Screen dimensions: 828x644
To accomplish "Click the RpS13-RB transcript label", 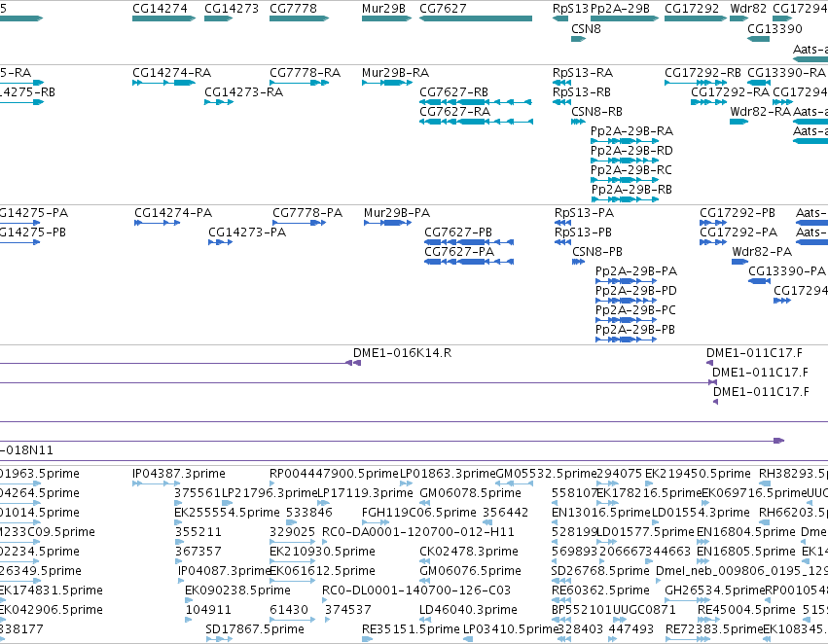I will pyautogui.click(x=582, y=92).
